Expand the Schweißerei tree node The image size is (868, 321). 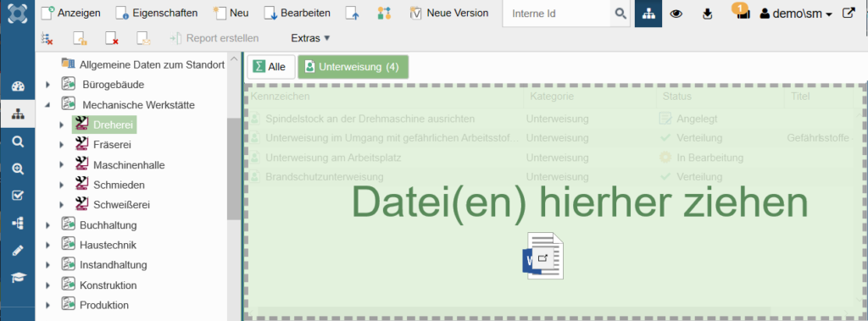pyautogui.click(x=61, y=205)
